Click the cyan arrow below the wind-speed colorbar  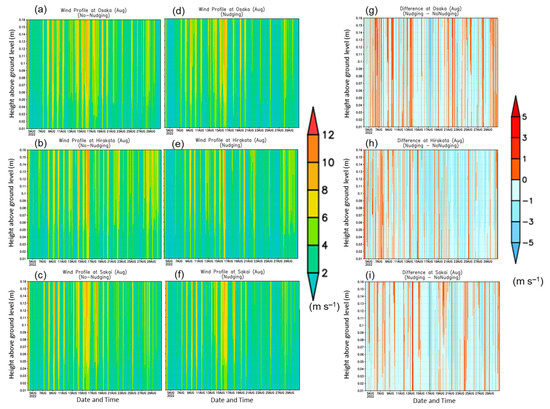coord(313,286)
